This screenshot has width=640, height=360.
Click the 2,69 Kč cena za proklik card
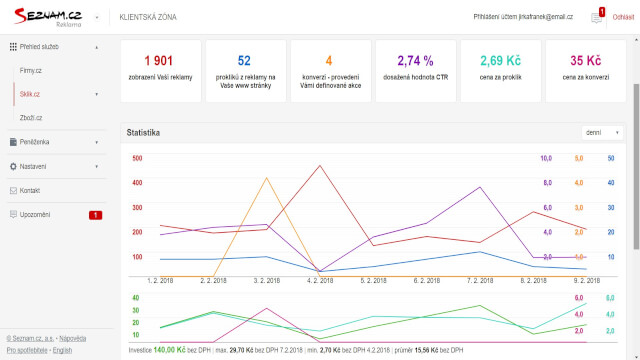(x=500, y=71)
